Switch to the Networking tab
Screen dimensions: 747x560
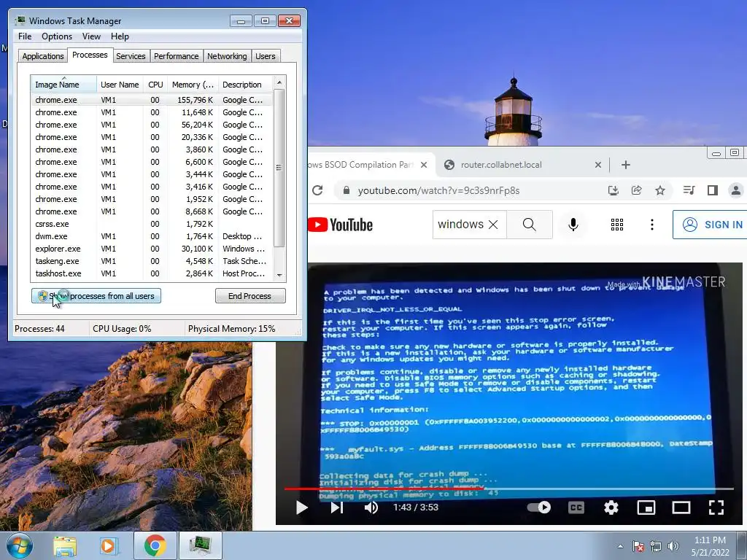(x=227, y=56)
